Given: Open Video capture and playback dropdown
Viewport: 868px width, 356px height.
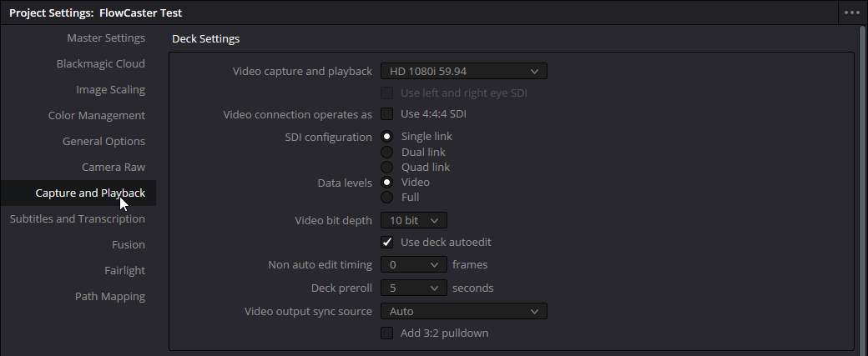Looking at the screenshot, I should tap(464, 72).
